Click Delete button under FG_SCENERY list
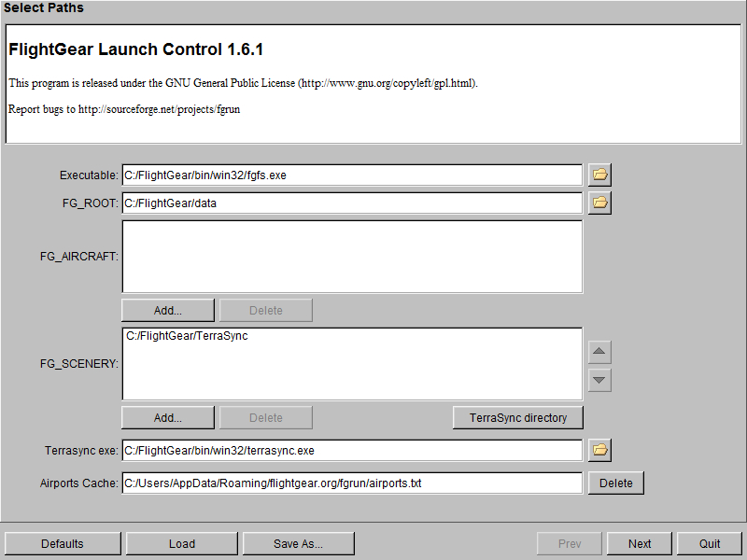The height and width of the screenshot is (560, 747). (266, 417)
